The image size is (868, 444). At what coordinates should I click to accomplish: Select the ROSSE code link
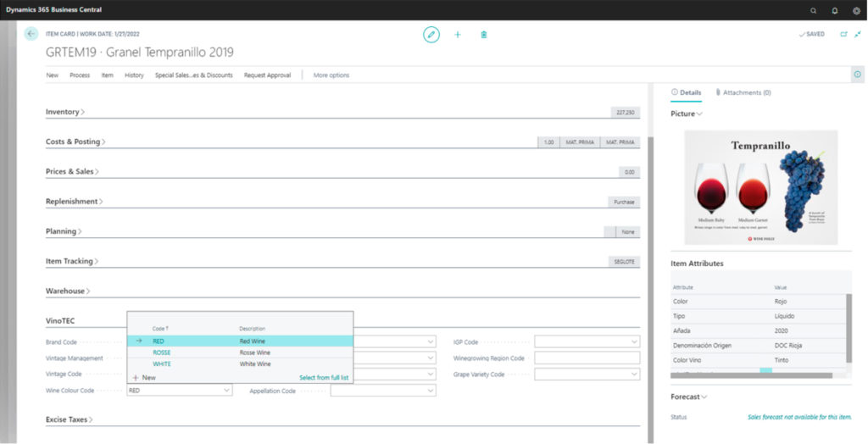tap(162, 352)
